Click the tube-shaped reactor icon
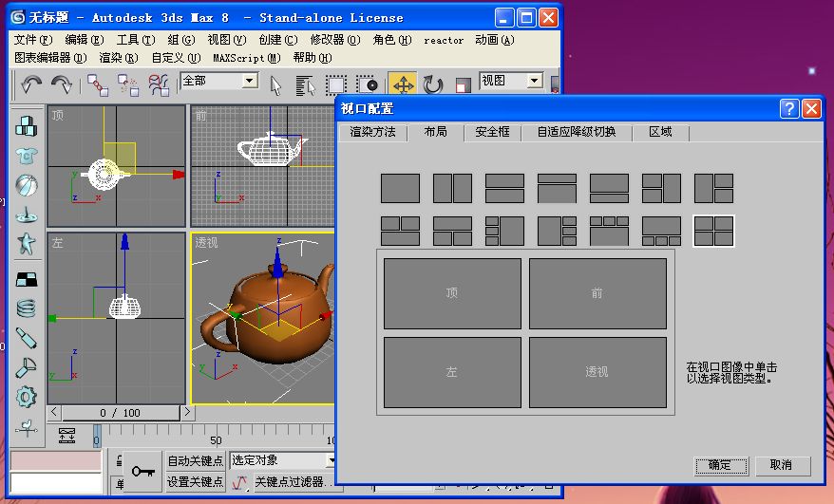The width and height of the screenshot is (834, 504). [x=26, y=338]
